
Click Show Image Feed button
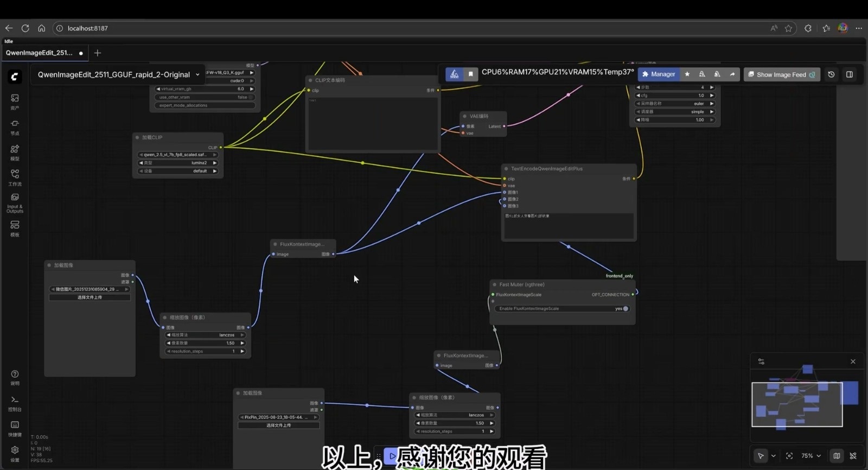point(781,74)
